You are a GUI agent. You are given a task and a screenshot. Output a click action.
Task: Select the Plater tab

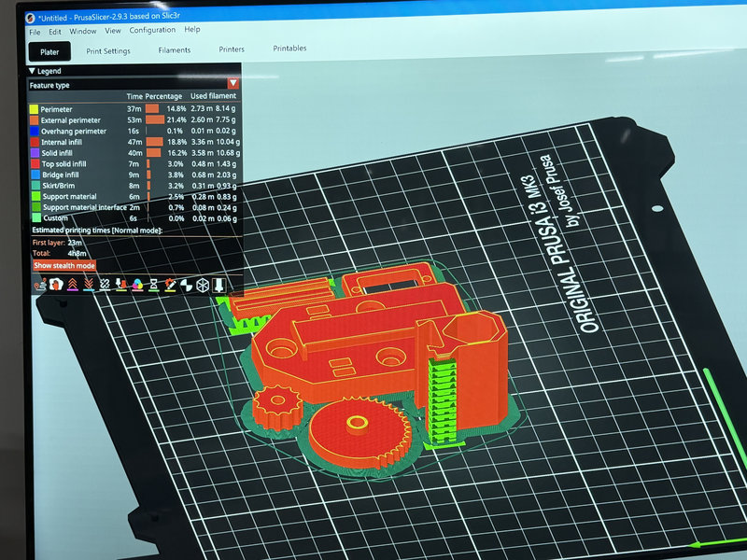(x=49, y=52)
